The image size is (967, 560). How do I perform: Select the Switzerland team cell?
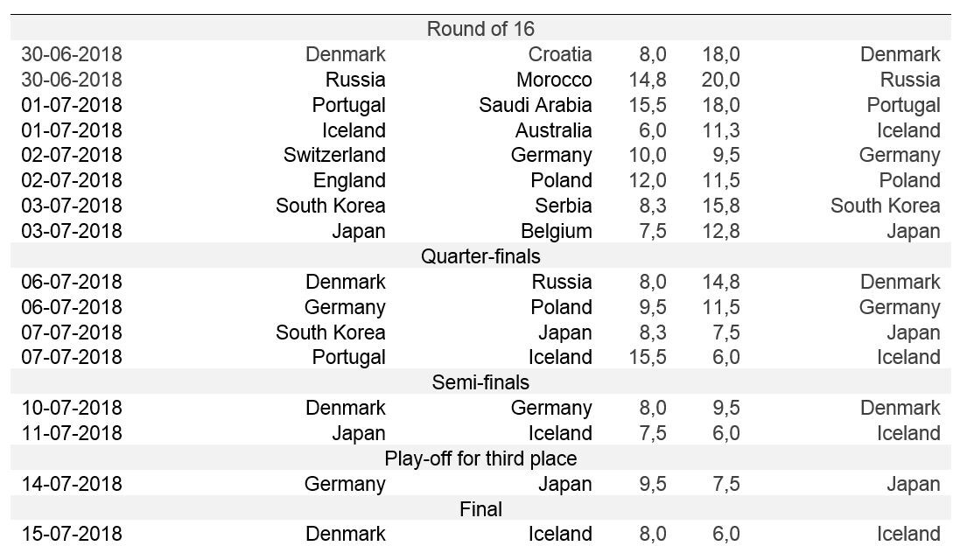334,156
